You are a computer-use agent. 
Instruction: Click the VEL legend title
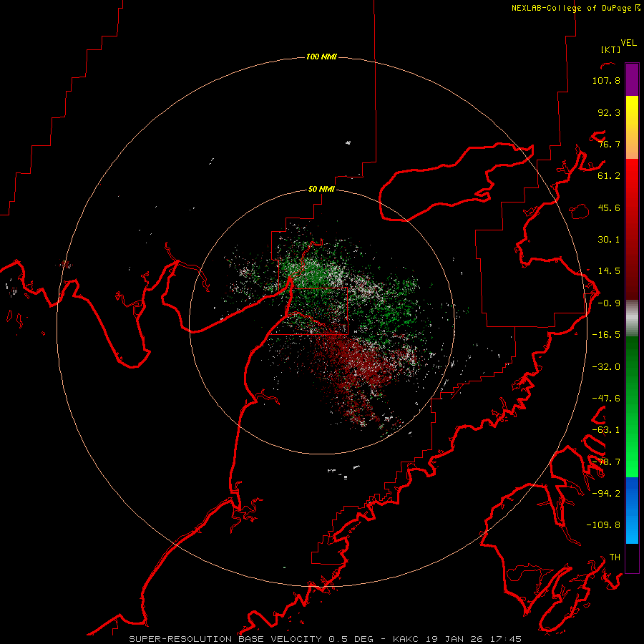tap(628, 43)
